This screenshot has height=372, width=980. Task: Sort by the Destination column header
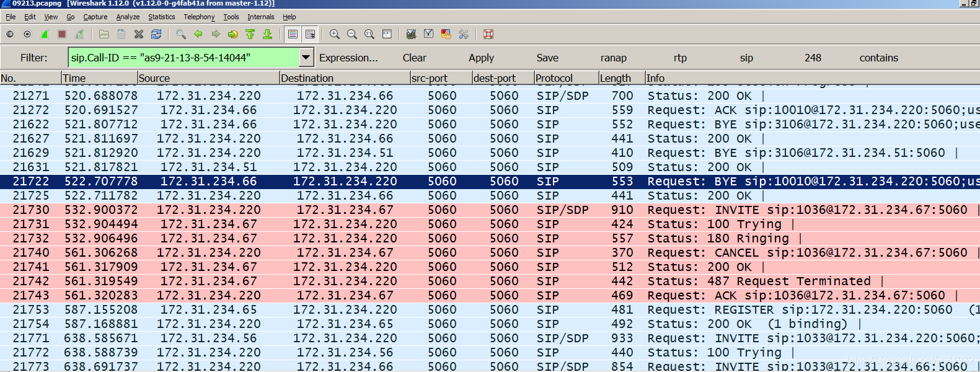coord(345,78)
